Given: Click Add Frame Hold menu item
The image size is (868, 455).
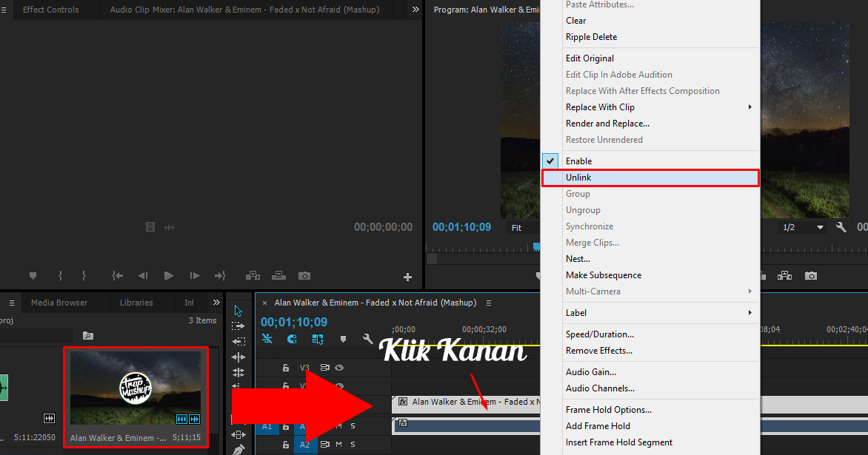Looking at the screenshot, I should [x=650, y=426].
